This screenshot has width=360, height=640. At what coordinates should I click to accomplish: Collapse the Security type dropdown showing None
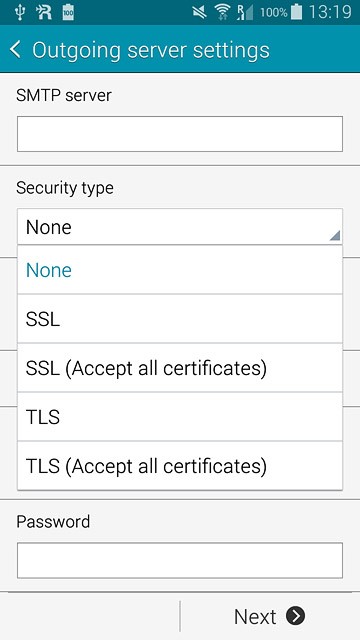(180, 227)
